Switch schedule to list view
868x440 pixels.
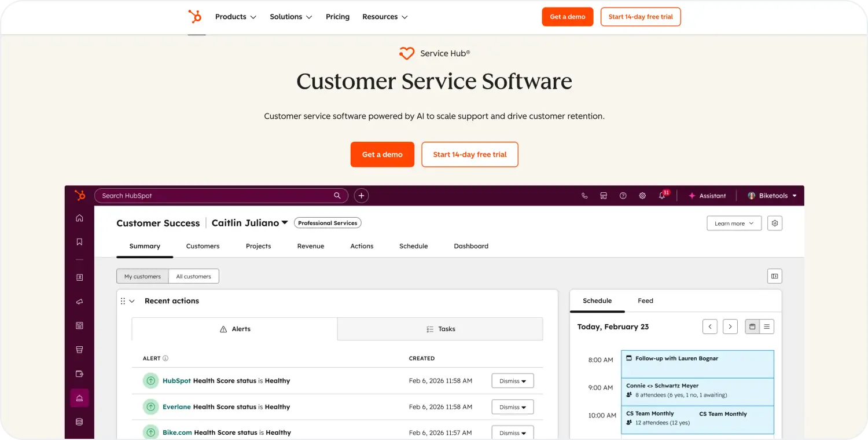767,327
